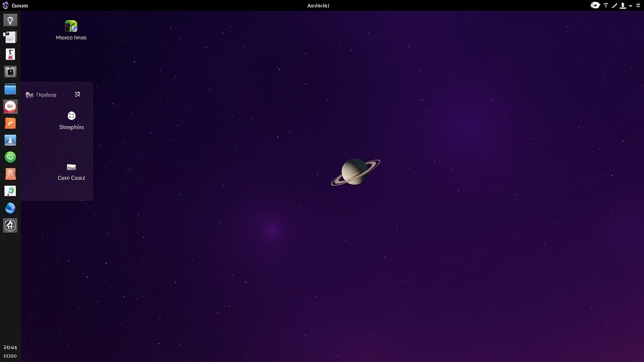Open the white and green app icon in the dock

(10, 191)
